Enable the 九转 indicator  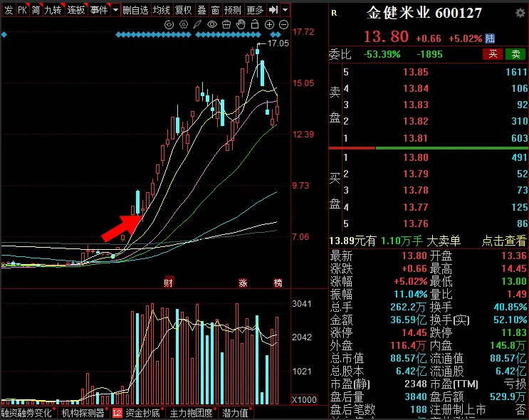click(53, 10)
